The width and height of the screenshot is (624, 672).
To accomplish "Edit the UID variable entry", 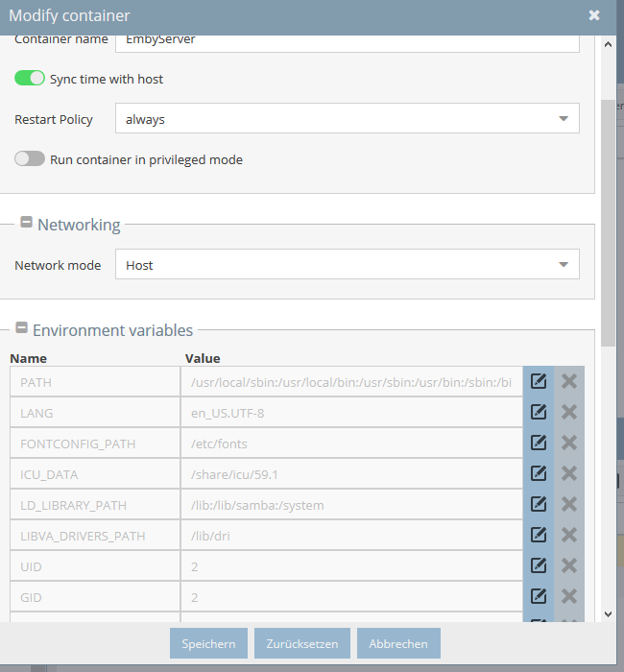I will coord(539,565).
